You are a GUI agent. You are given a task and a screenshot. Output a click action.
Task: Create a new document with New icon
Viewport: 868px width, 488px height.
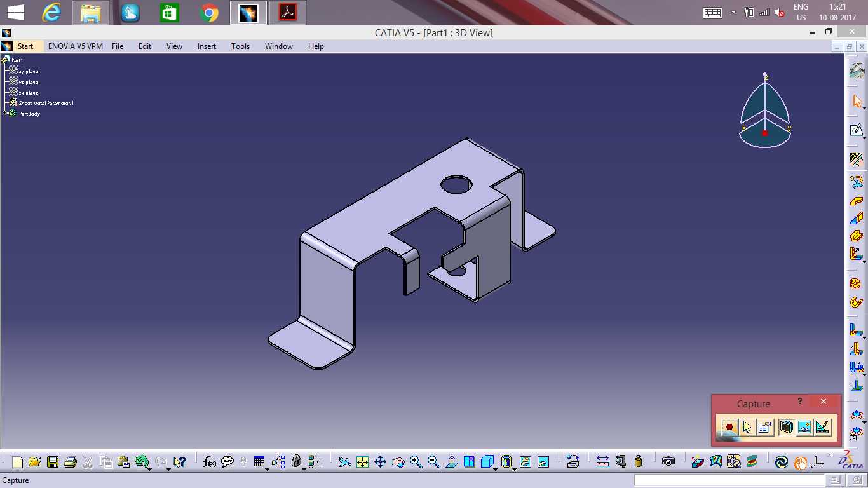point(17,462)
